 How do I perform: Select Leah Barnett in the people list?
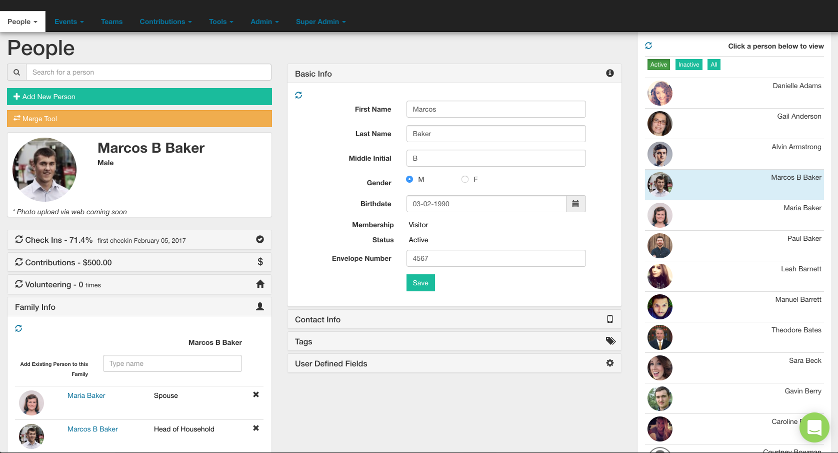(734, 277)
